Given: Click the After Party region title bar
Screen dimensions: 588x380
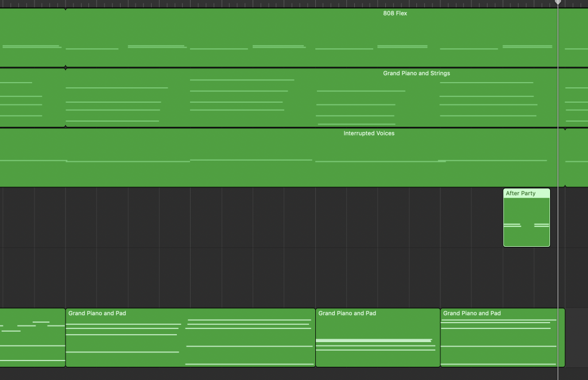Looking at the screenshot, I should (526, 193).
